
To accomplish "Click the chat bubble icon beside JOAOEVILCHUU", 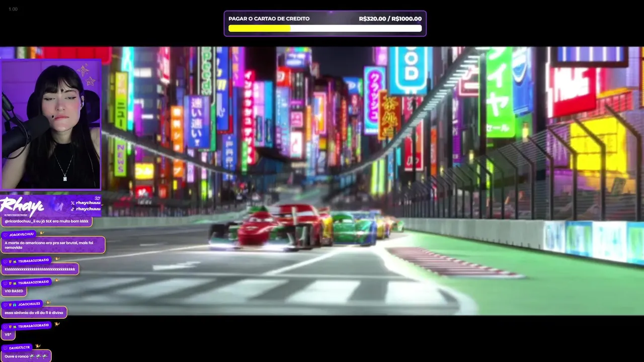I will [5, 234].
